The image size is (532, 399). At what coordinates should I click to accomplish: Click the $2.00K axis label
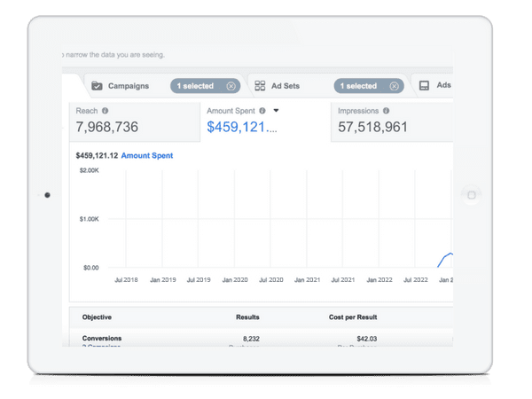tap(90, 170)
